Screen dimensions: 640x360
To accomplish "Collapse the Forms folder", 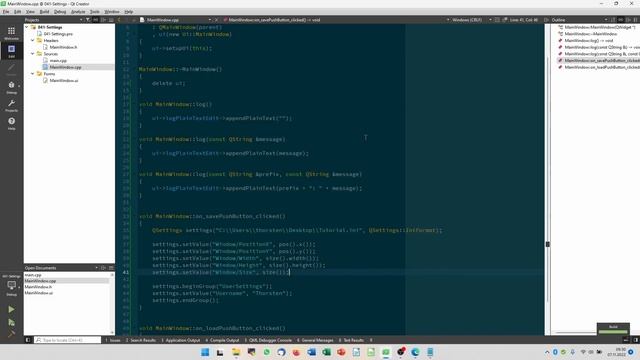I will click(x=33, y=74).
